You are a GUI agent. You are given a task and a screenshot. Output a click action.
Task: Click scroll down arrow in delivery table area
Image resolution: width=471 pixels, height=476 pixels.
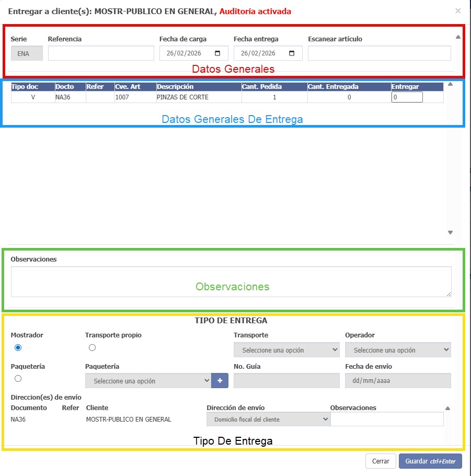click(451, 233)
